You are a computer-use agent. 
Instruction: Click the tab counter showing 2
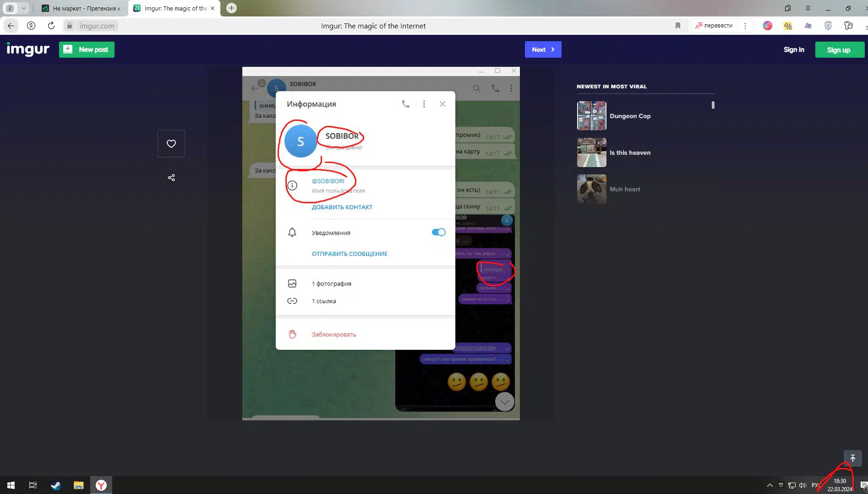[x=10, y=8]
